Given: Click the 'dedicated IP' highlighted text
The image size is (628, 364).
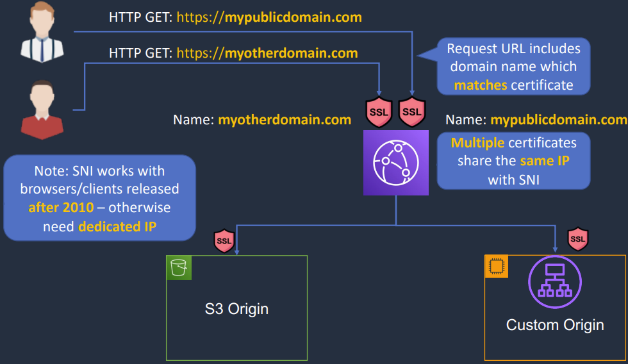Looking at the screenshot, I should 117,226.
